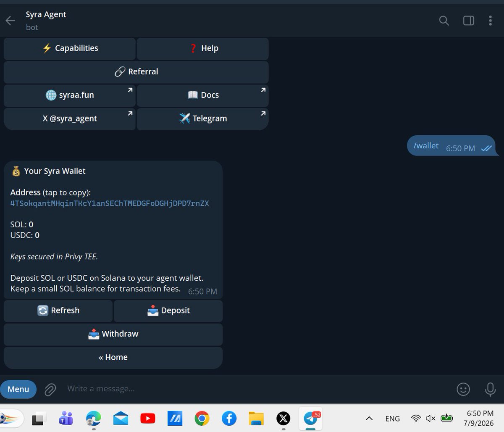The width and height of the screenshot is (504, 432).
Task: Copy the Syra wallet address
Action: click(110, 203)
